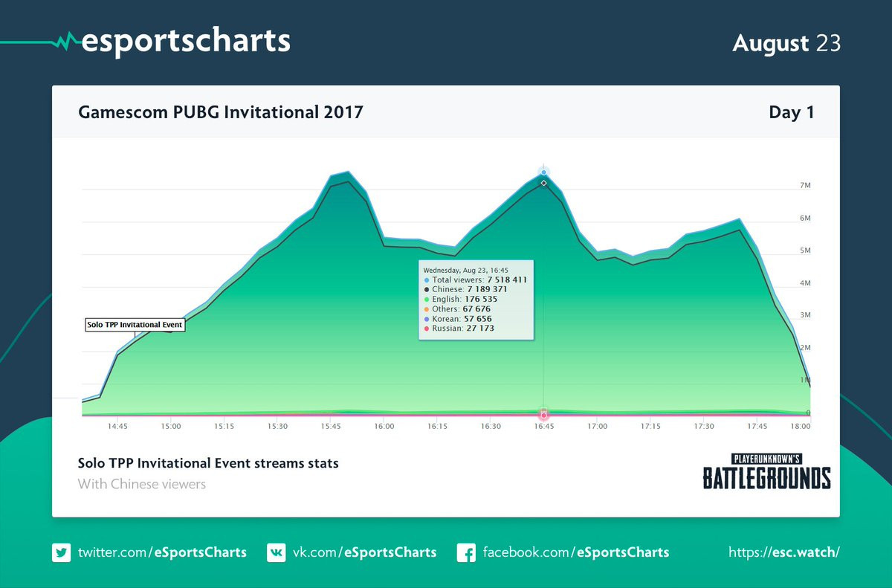
Task: Click the 15:45 time axis label
Action: [331, 427]
